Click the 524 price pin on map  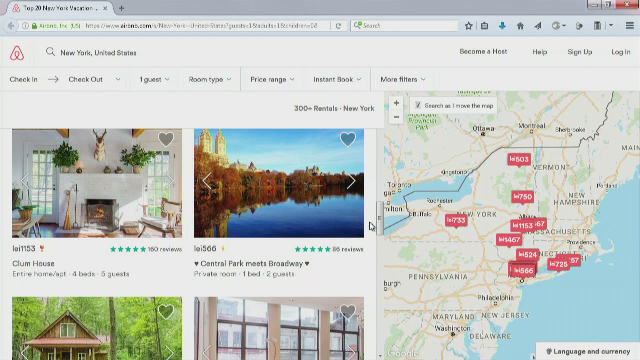527,255
